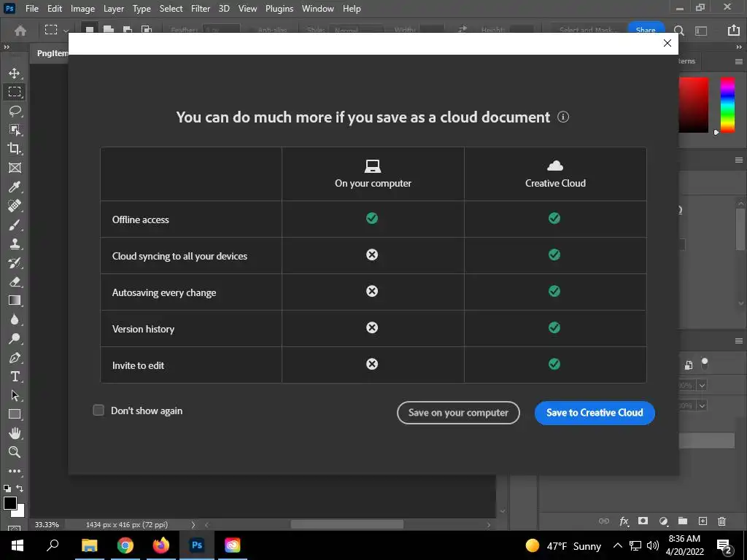This screenshot has width=747, height=560.
Task: Open the Image menu
Action: (x=82, y=9)
